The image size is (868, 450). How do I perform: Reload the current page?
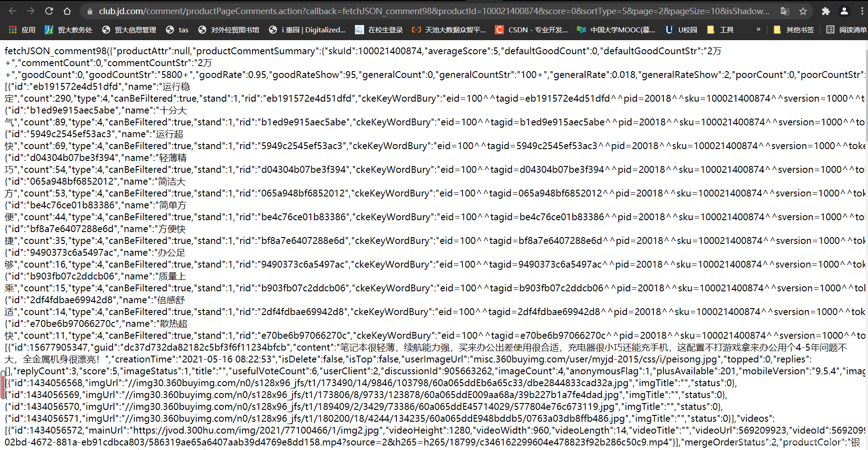pyautogui.click(x=49, y=11)
